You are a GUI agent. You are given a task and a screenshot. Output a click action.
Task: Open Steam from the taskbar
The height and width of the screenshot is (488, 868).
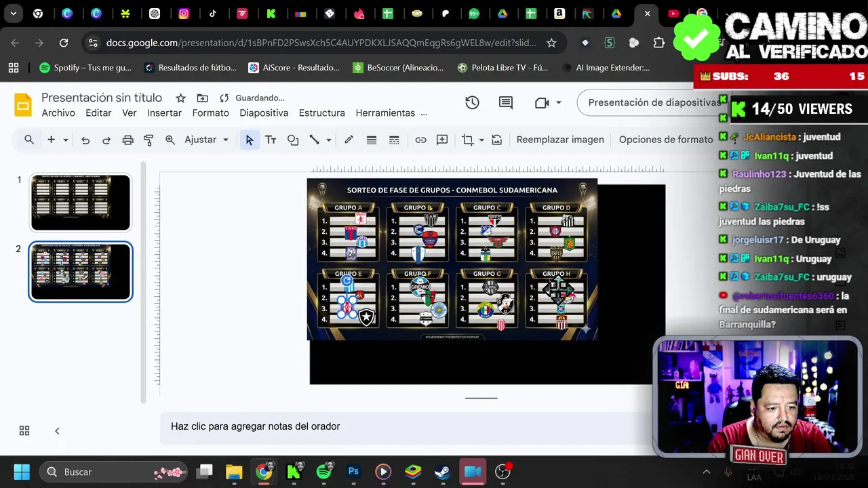coord(442,472)
